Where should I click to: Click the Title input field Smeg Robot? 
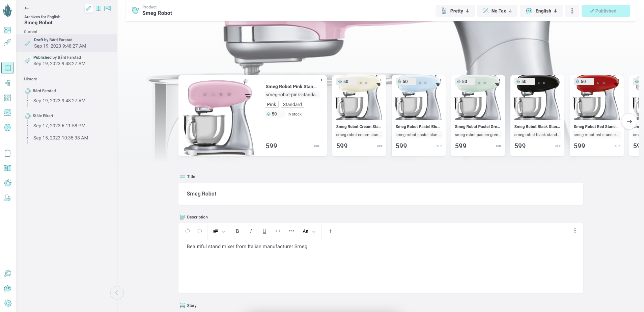point(381,194)
